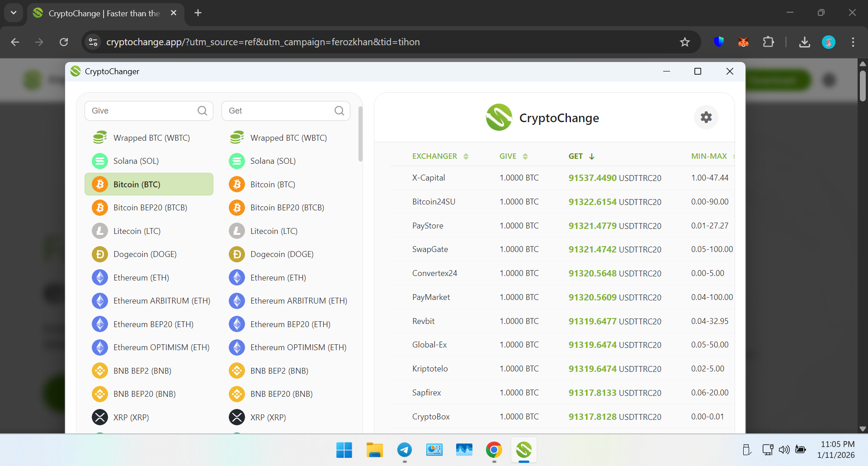Pick BNB BEP2 icon in Give list
The image size is (868, 466).
(x=100, y=371)
